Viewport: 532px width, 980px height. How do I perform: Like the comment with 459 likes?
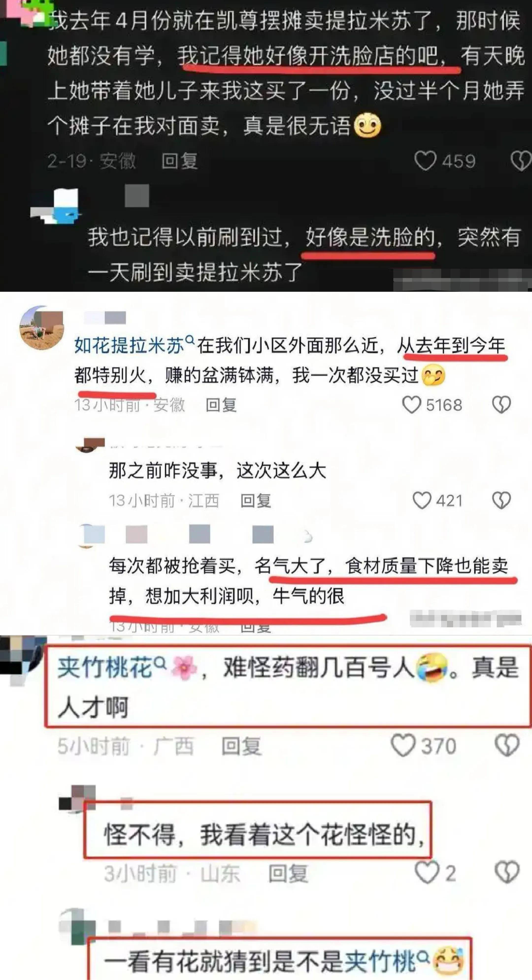pos(425,161)
